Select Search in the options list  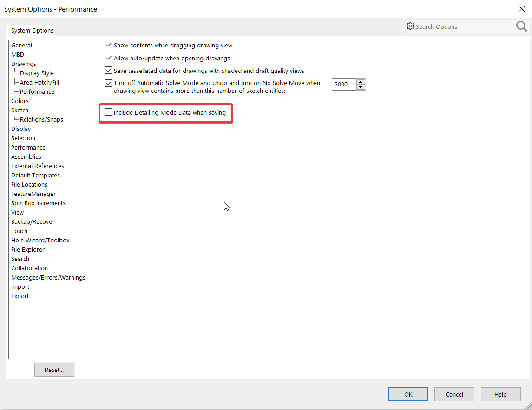pyautogui.click(x=20, y=259)
